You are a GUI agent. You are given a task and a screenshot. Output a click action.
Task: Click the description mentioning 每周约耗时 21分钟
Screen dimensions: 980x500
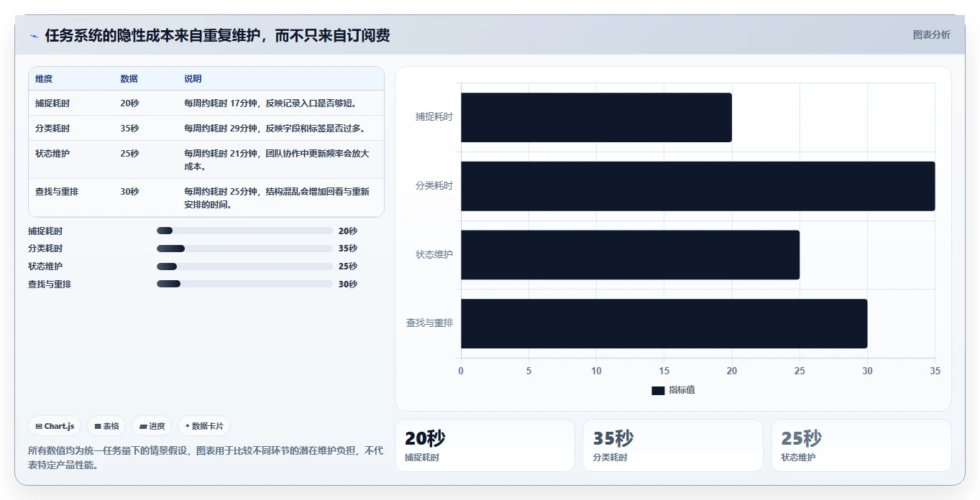click(277, 160)
